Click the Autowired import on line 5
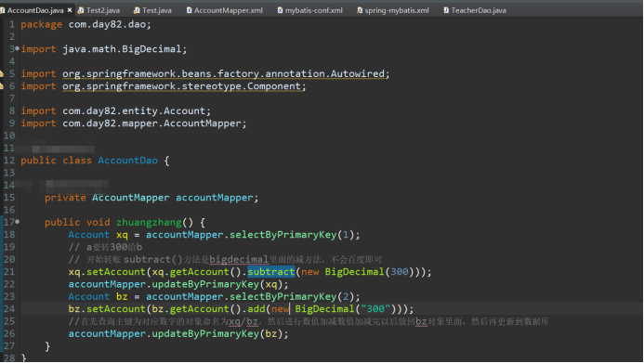Image resolution: width=644 pixels, height=363 pixels. (x=224, y=74)
